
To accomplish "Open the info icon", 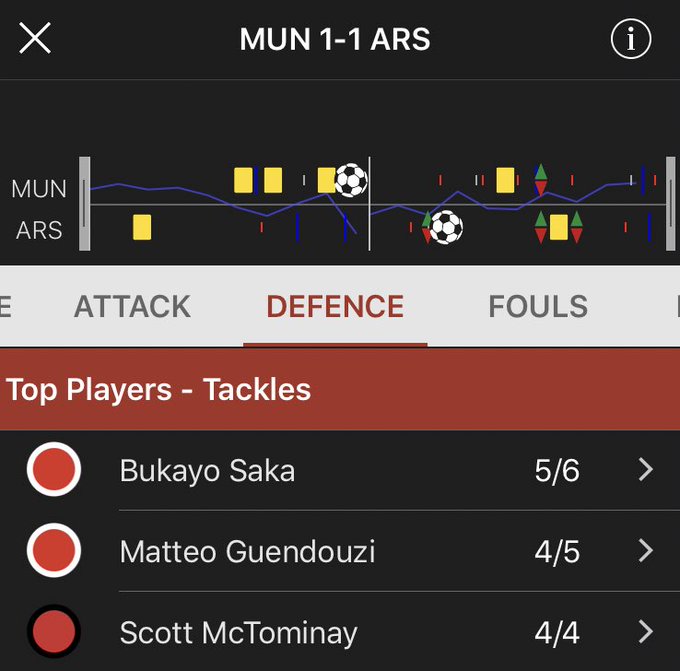I will [631, 39].
